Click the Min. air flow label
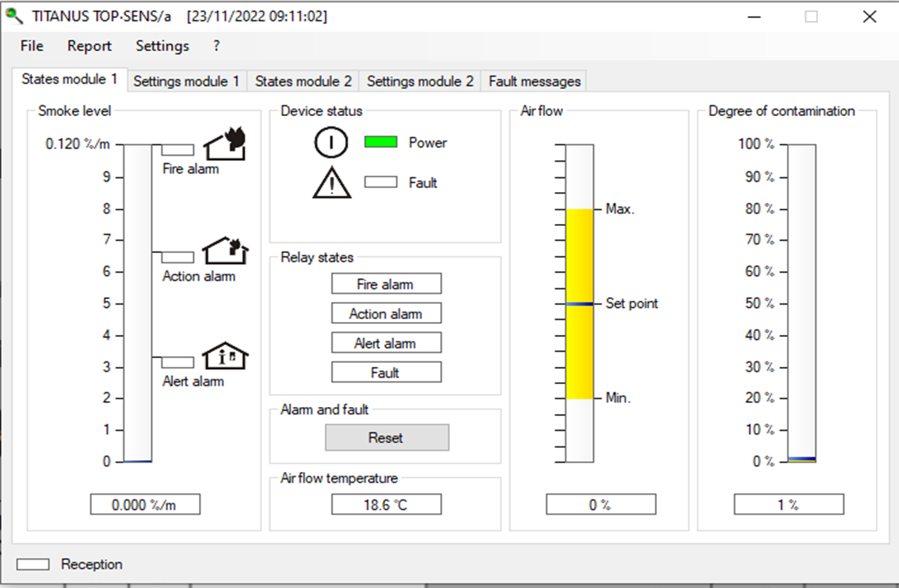 point(618,398)
